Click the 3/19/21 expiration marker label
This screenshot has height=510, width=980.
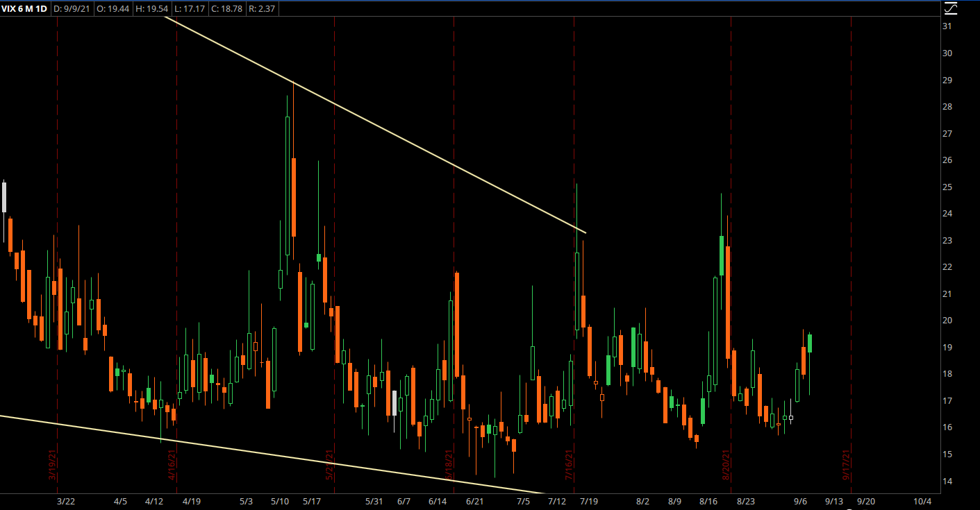coord(51,465)
